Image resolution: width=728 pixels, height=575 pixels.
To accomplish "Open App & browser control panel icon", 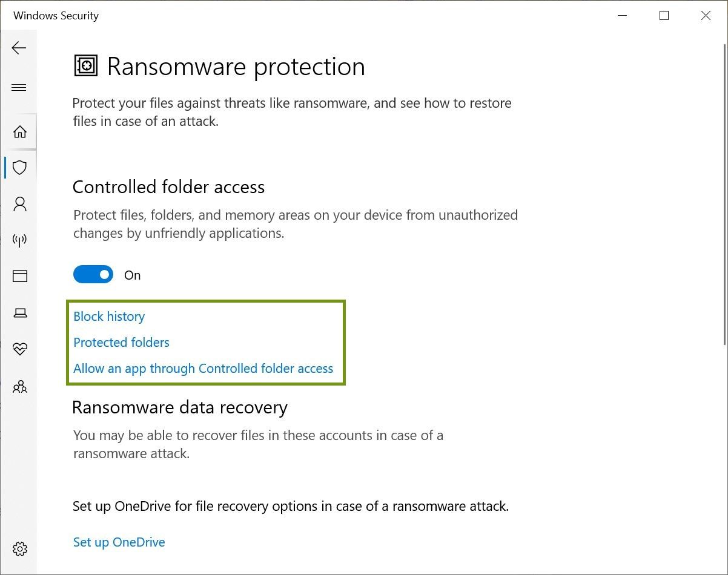I will click(19, 276).
